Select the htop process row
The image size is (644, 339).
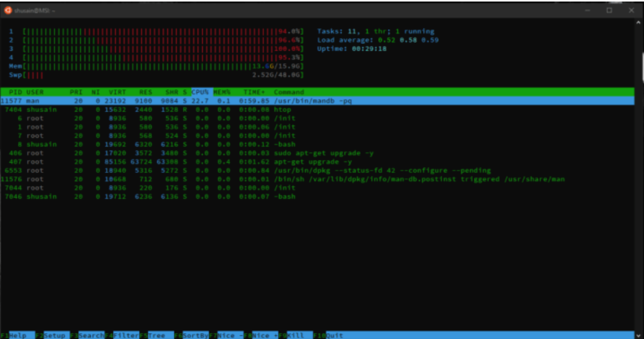(283, 110)
